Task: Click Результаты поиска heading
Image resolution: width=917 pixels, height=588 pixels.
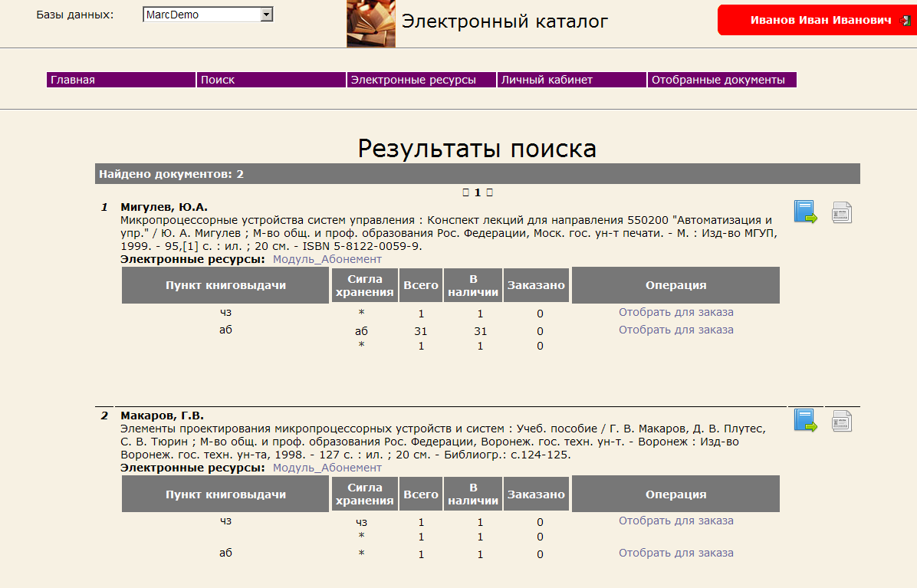Action: point(477,149)
